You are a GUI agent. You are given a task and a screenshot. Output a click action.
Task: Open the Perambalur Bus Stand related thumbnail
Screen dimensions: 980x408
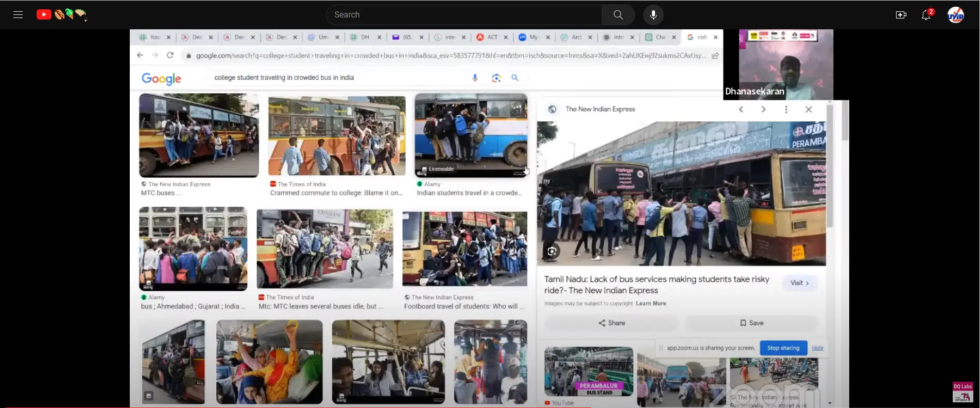point(589,371)
